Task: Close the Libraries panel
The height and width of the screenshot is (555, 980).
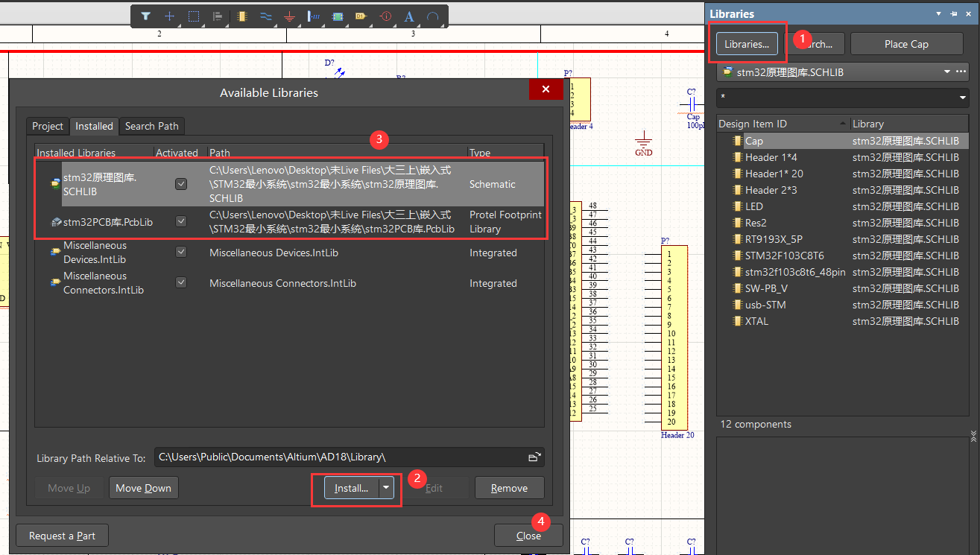Action: pyautogui.click(x=969, y=13)
